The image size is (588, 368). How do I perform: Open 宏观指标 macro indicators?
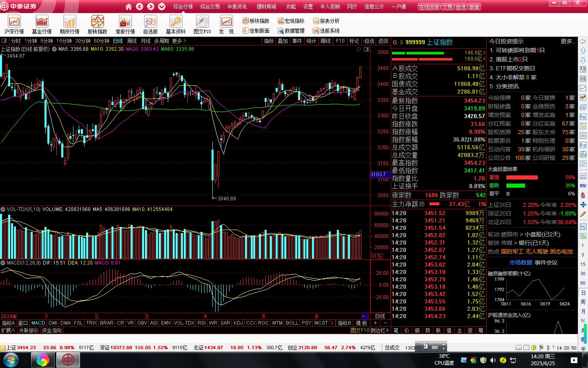coord(291,21)
